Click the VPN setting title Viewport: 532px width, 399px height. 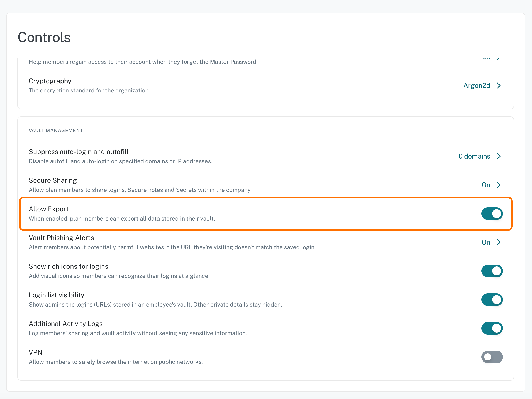tap(36, 352)
